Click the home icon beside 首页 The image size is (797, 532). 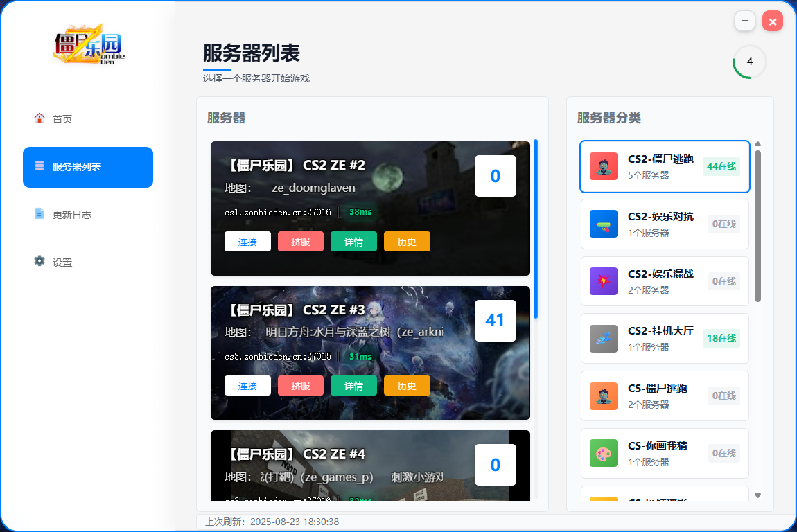pyautogui.click(x=39, y=118)
